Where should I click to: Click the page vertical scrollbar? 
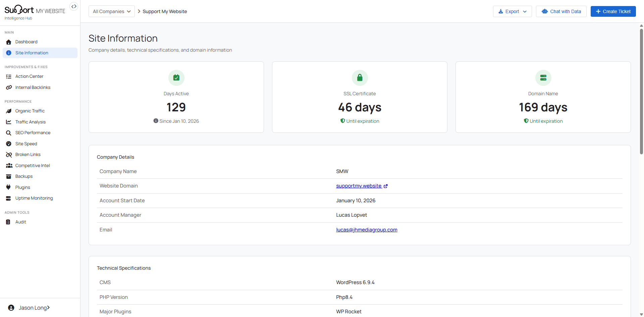pos(641,91)
